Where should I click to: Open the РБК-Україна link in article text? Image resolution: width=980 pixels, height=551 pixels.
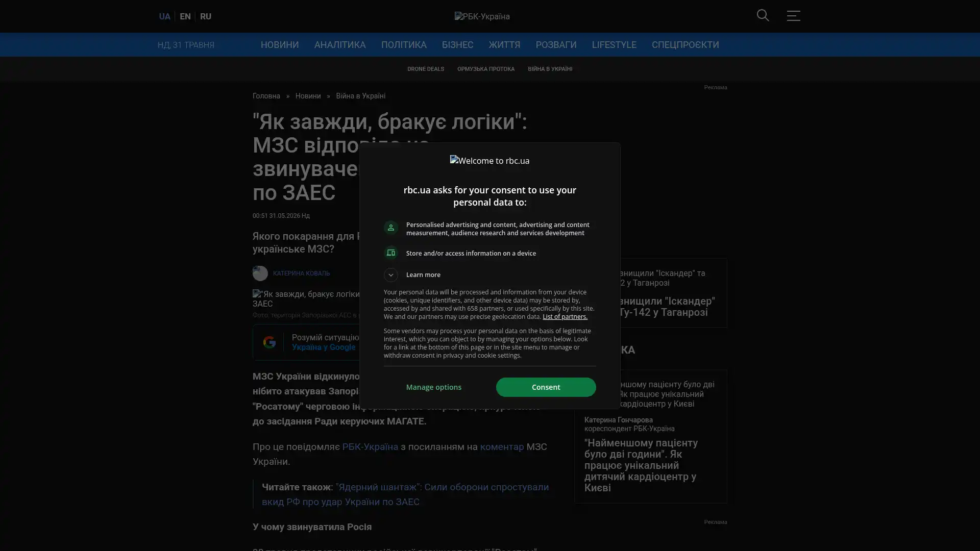[370, 447]
